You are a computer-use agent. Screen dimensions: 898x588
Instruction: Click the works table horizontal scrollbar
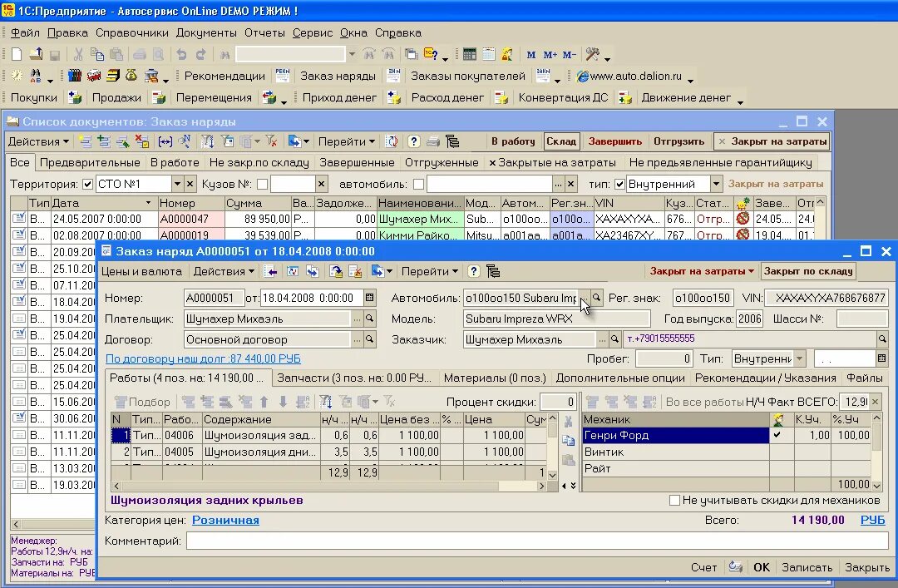click(329, 486)
